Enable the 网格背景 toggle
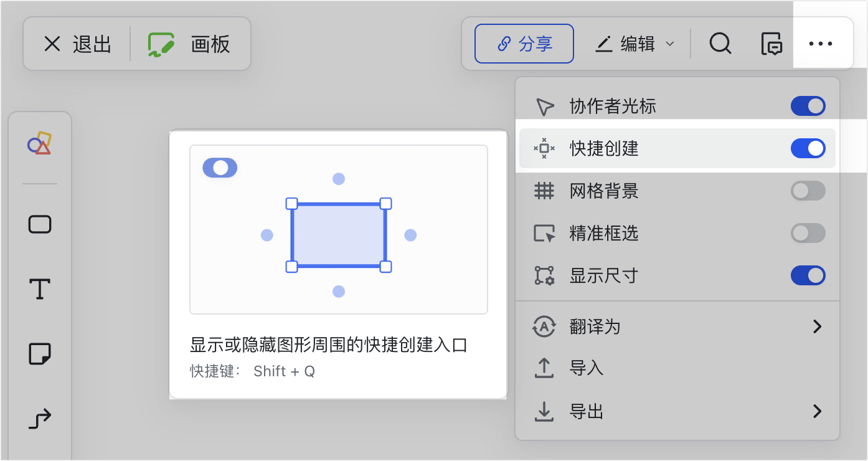The image size is (868, 461). tap(808, 191)
